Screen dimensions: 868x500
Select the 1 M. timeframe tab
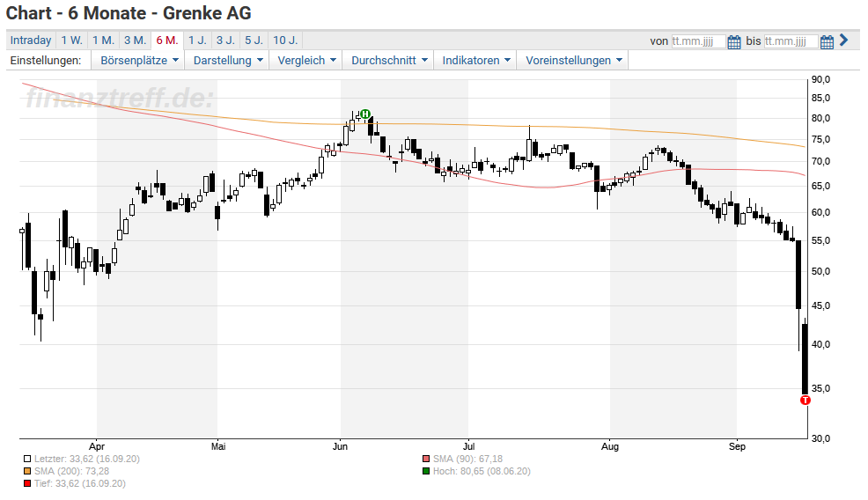104,40
